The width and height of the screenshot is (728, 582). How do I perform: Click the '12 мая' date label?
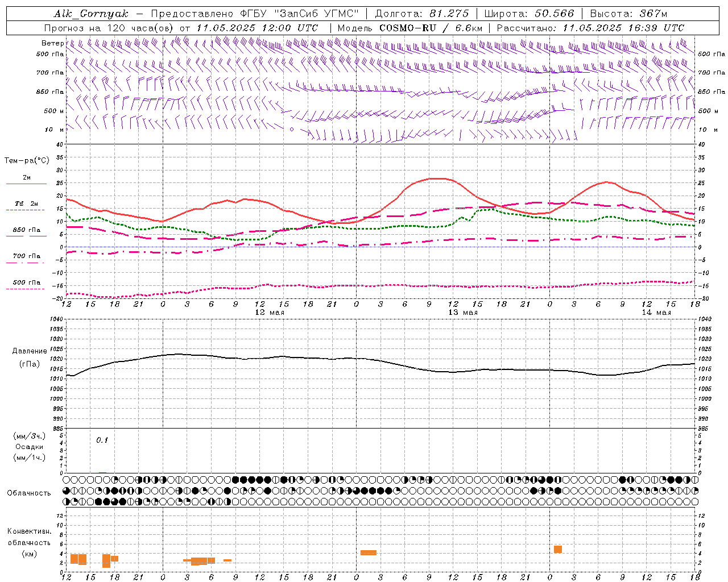tap(270, 313)
